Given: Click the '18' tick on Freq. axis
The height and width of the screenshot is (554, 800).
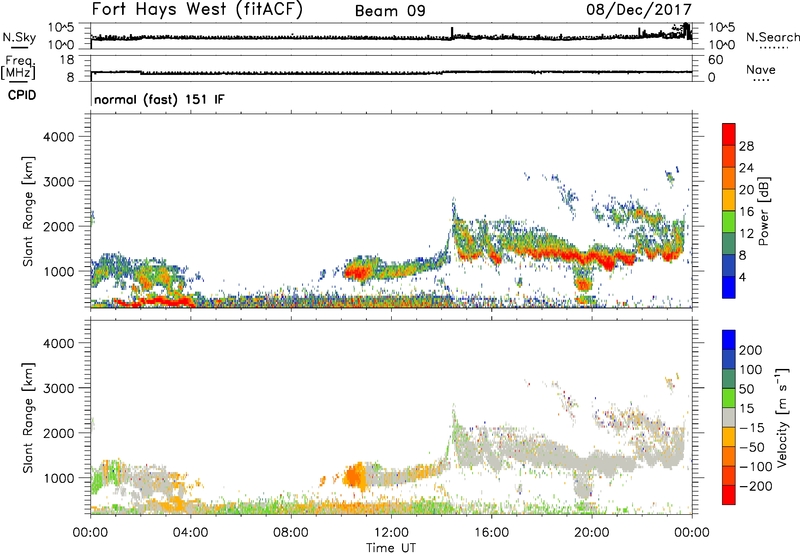Looking at the screenshot, I should (x=67, y=60).
